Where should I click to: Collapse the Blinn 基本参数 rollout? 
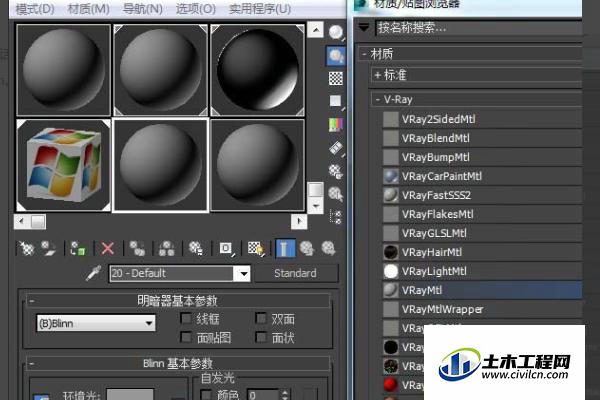(x=31, y=364)
